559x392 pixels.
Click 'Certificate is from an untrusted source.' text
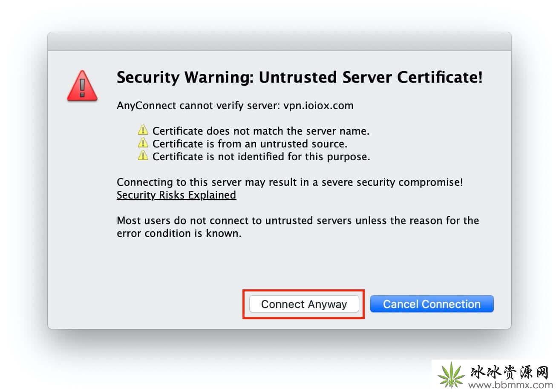click(250, 144)
